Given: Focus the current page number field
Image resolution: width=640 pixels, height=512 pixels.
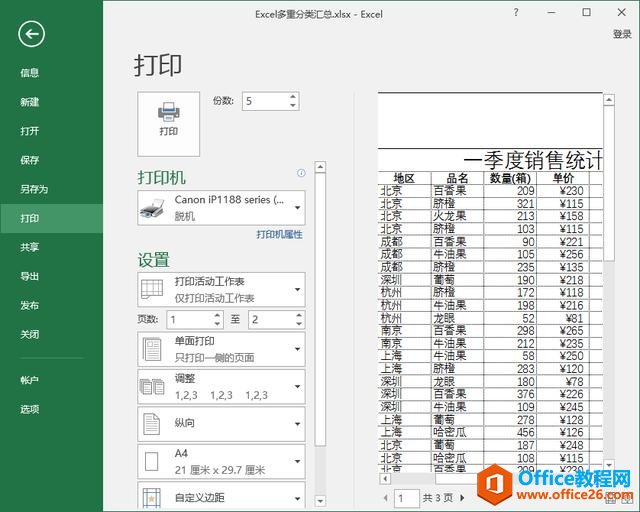Looking at the screenshot, I should coord(407,498).
